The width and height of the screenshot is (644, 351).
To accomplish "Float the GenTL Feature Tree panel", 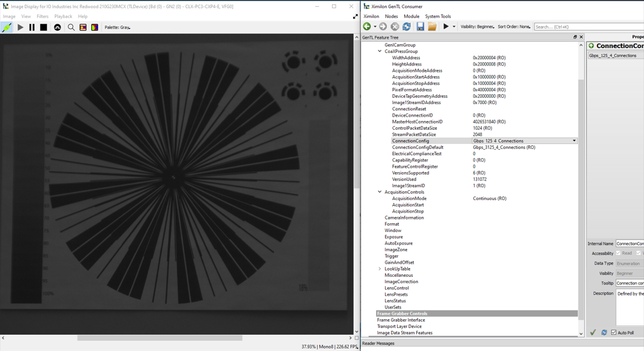I will click(575, 37).
